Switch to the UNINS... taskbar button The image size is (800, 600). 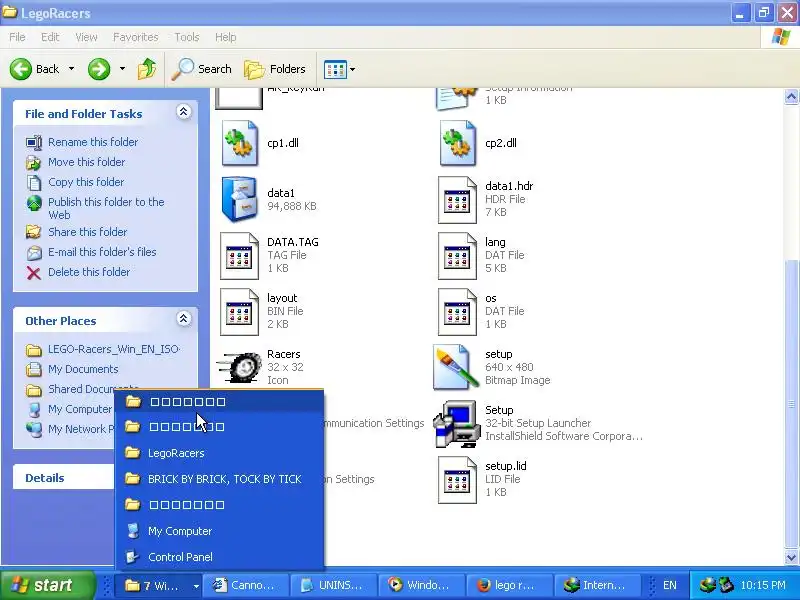coord(334,585)
